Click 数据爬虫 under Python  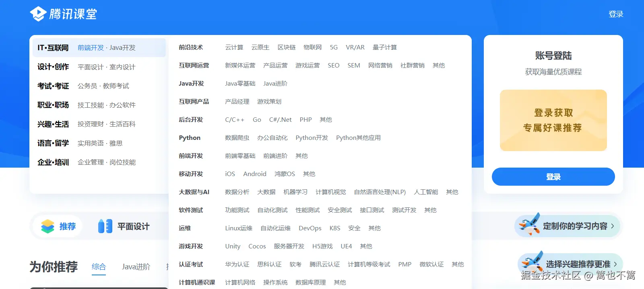237,138
